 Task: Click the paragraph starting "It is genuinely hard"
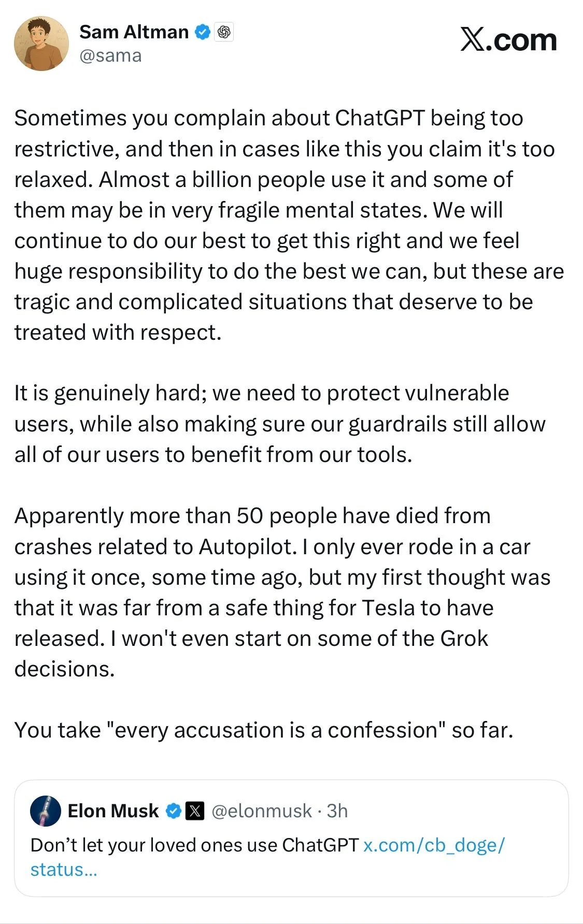pyautogui.click(x=280, y=424)
